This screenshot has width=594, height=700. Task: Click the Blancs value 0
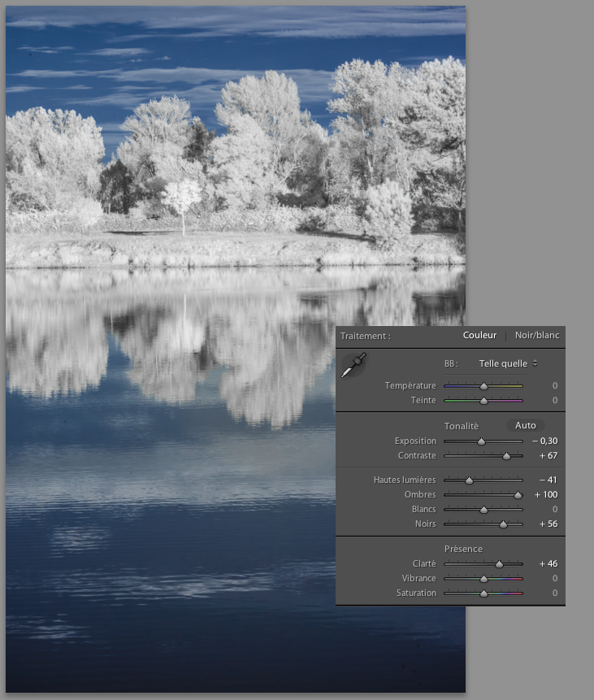click(555, 509)
